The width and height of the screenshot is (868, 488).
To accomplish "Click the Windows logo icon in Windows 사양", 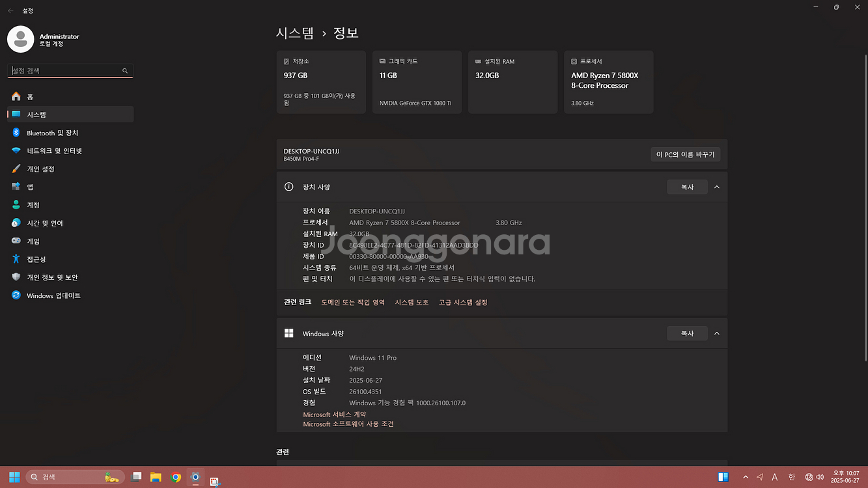I will [x=288, y=333].
